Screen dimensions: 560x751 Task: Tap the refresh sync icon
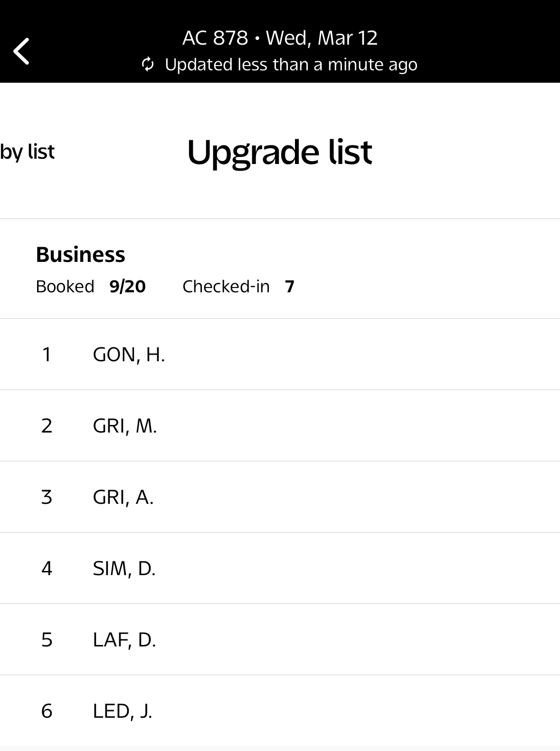[148, 64]
